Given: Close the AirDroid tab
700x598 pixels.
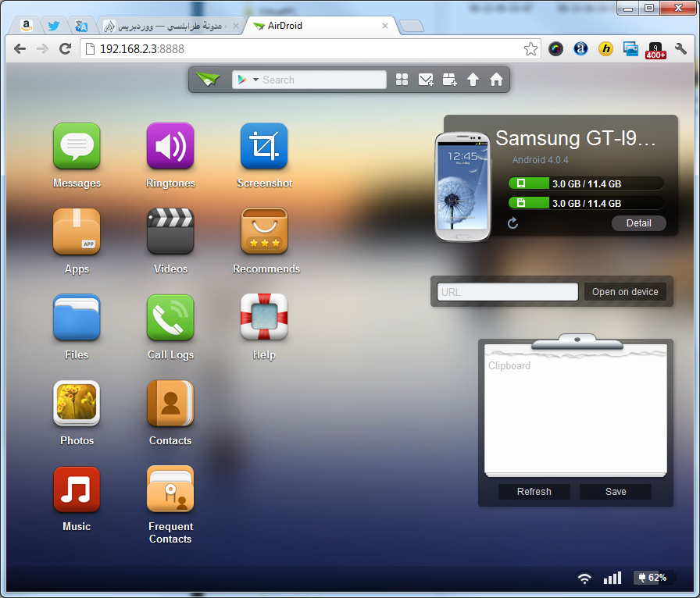Looking at the screenshot, I should click(385, 26).
